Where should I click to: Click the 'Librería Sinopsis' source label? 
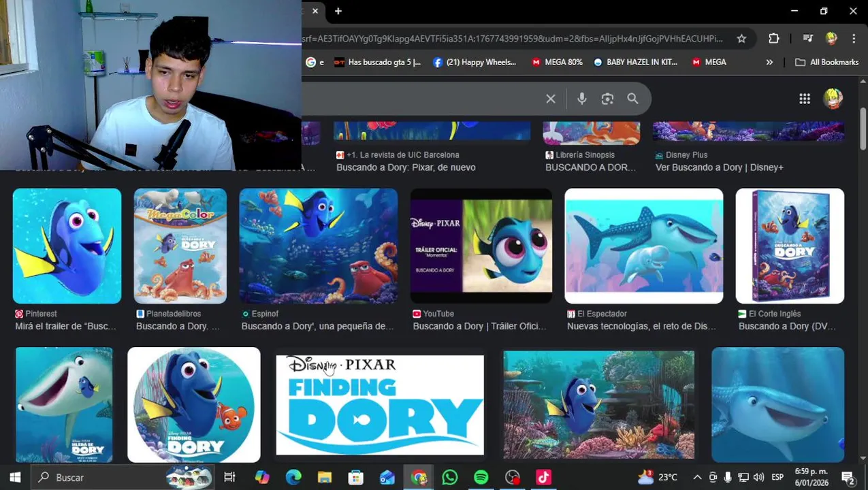pos(585,155)
